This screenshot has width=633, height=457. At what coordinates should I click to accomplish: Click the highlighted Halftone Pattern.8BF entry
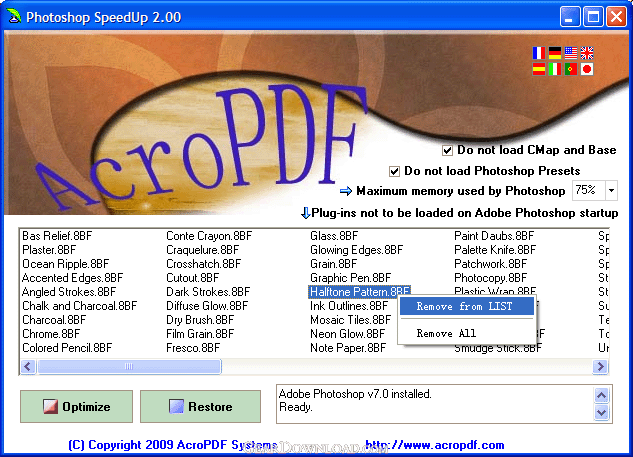pos(359,292)
